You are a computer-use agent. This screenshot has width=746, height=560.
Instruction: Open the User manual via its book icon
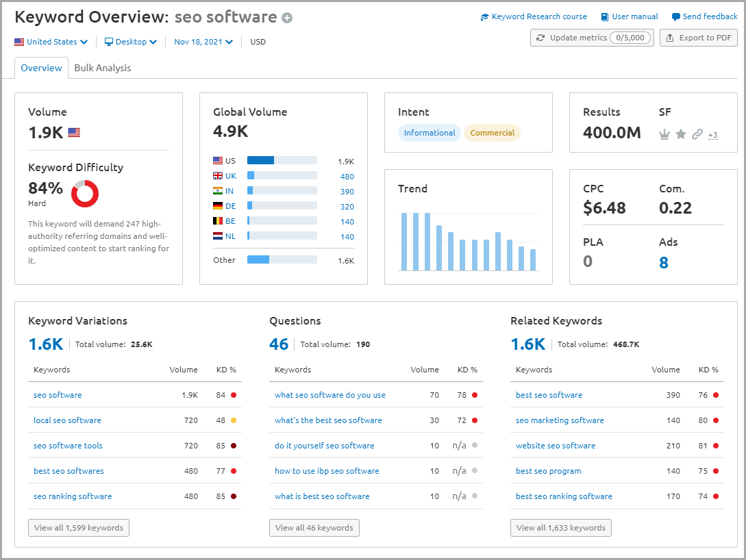pyautogui.click(x=604, y=16)
